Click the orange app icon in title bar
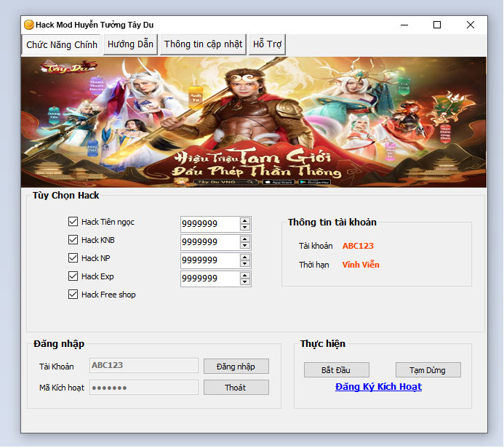The height and width of the screenshot is (448, 504). pos(29,25)
